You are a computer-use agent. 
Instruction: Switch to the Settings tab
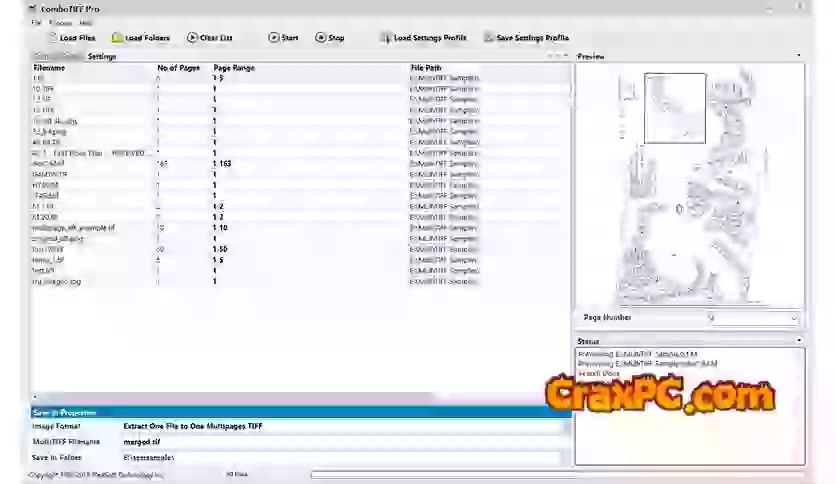pos(102,56)
